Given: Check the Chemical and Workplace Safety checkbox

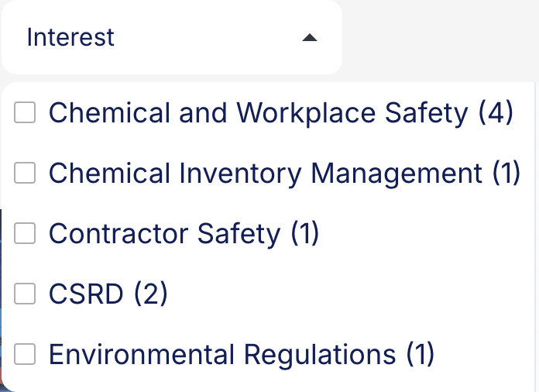Looking at the screenshot, I should pos(26,113).
